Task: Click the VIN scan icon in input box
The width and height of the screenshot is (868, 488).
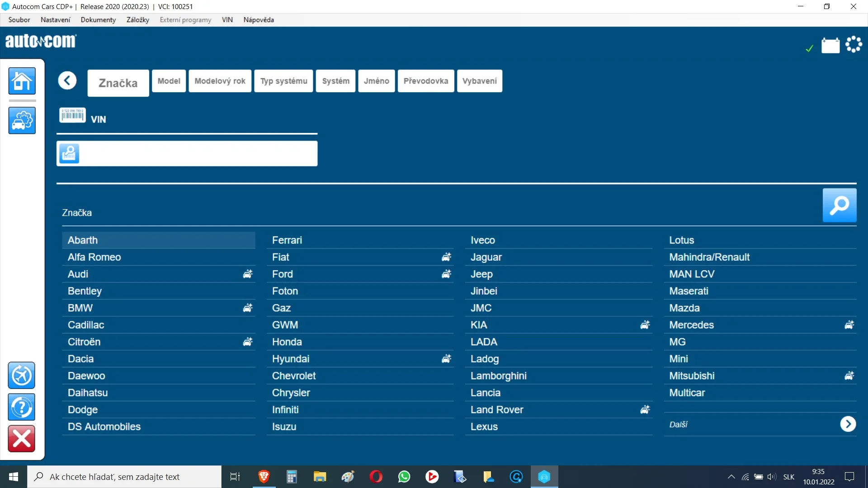Action: pos(69,154)
